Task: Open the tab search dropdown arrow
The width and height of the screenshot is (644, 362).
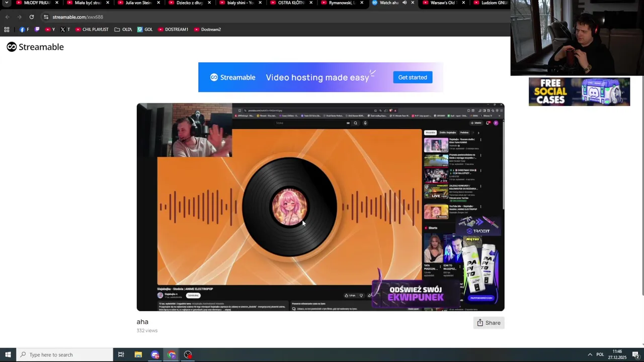Action: 7,3
